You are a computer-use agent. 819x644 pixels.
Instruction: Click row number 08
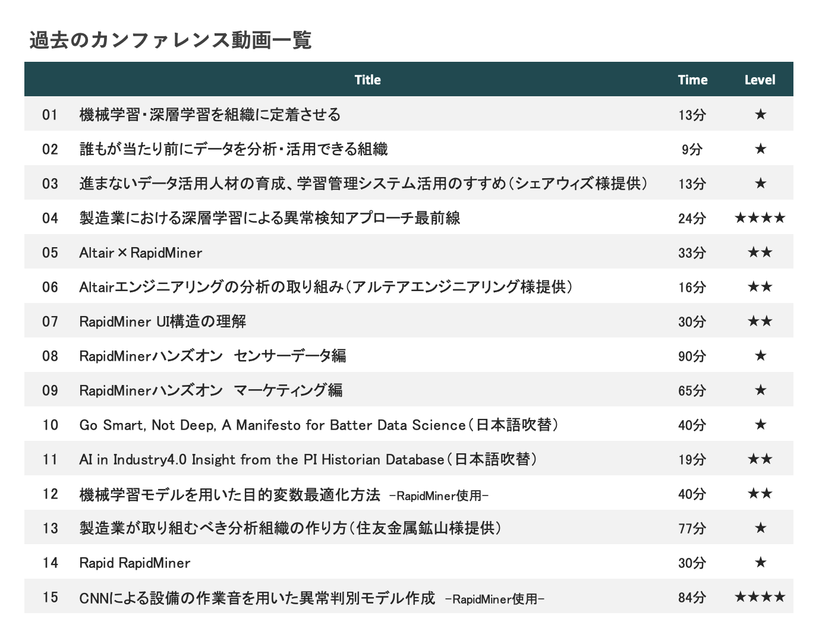(x=51, y=356)
